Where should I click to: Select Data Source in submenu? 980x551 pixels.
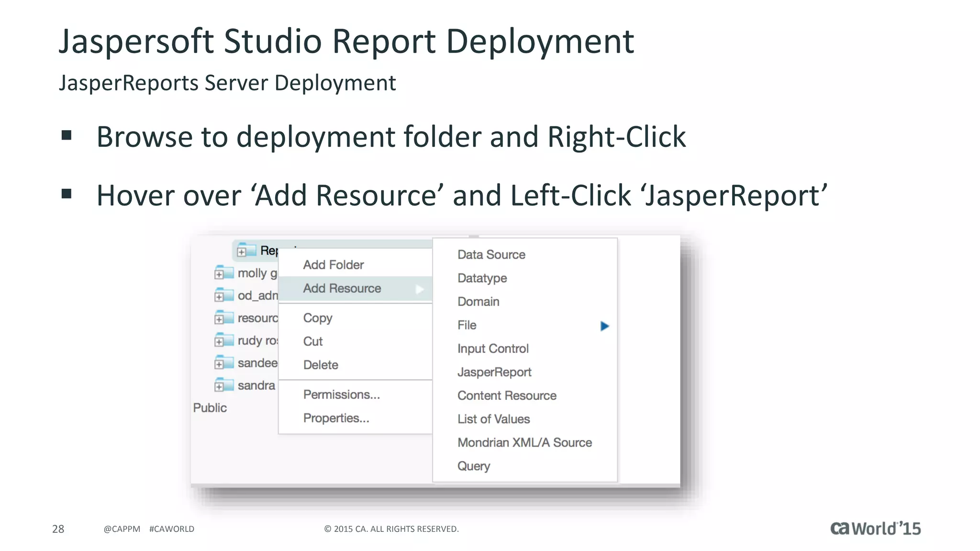(491, 254)
